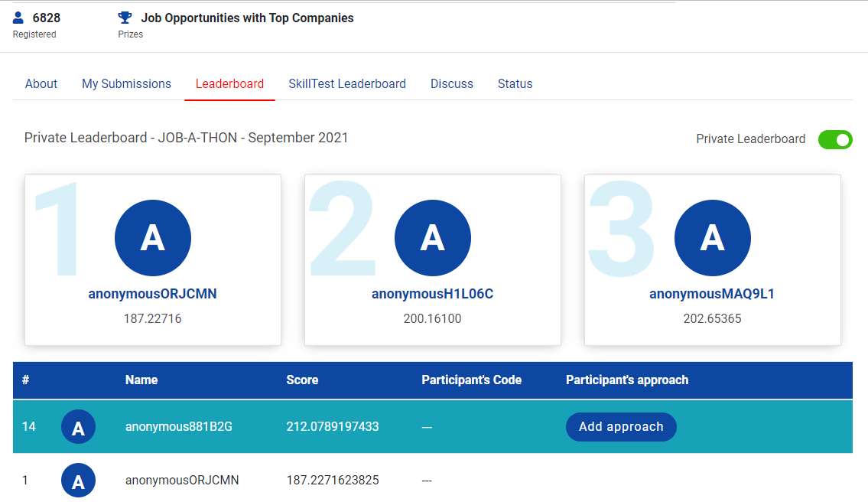Select the Leaderboard tab
The height and width of the screenshot is (502, 868).
tap(229, 83)
